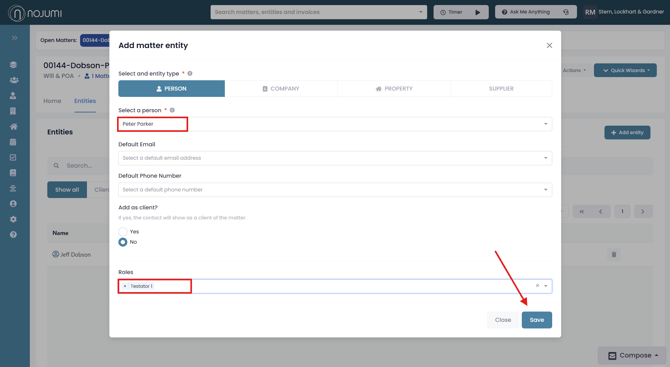The height and width of the screenshot is (367, 670).
Task: Select the SUPPLIER entity type tab
Action: [x=501, y=88]
